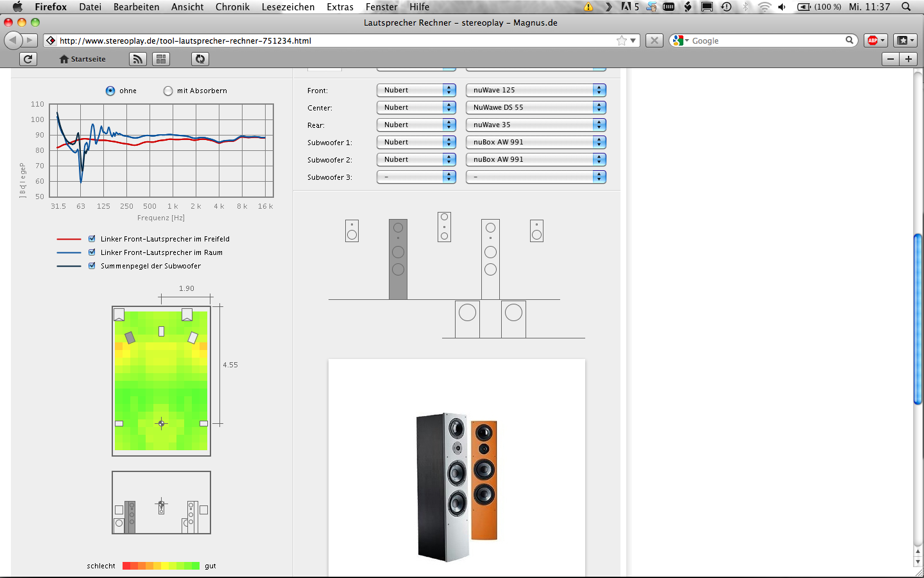Open the nuWave 35 model dropdown

click(536, 125)
